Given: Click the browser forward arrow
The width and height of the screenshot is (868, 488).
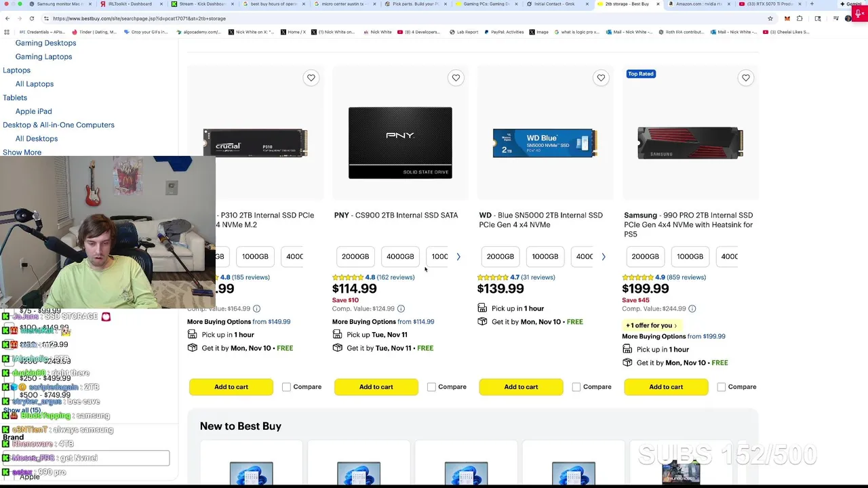Looking at the screenshot, I should pos(19,18).
